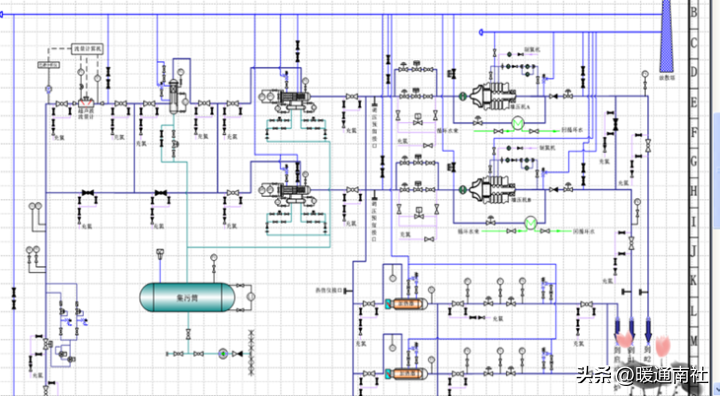Click row label B on right ruler
Screen dimensions: 720x396
(x=694, y=12)
